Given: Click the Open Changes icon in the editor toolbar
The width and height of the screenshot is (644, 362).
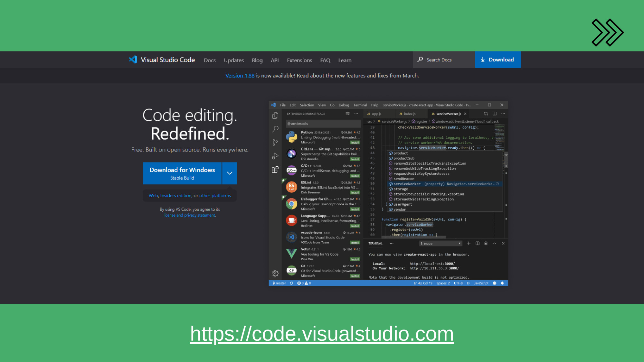Looking at the screenshot, I should 486,114.
